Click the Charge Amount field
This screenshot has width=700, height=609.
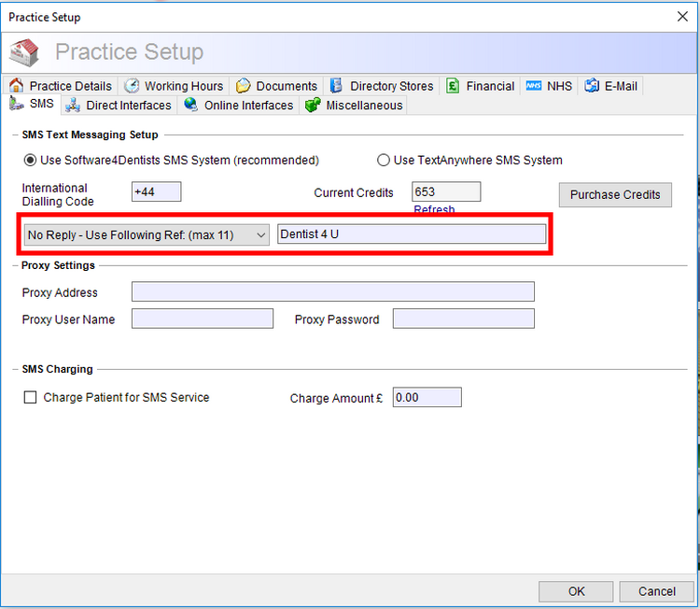(427, 397)
